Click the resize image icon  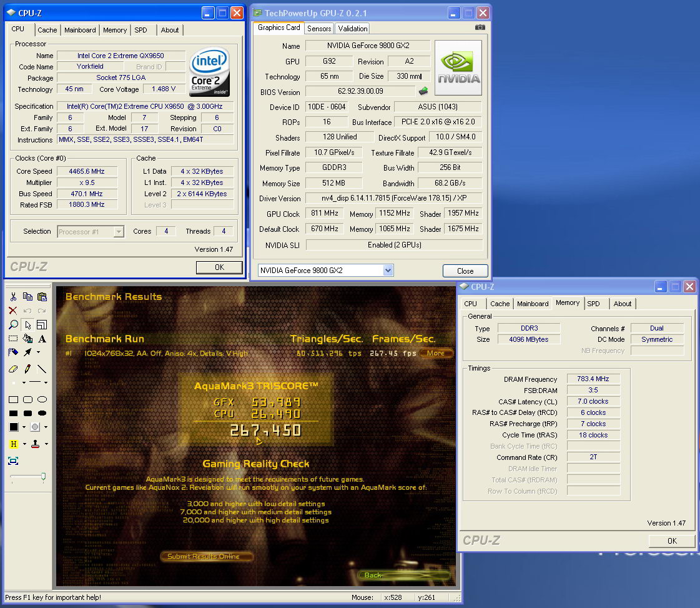tap(42, 325)
